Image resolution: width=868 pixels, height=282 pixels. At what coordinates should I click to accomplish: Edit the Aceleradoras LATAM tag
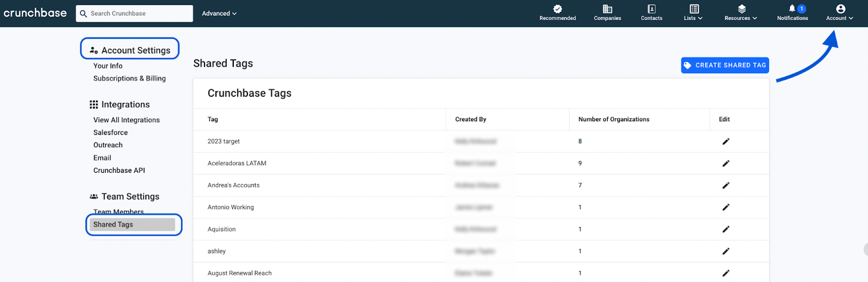[x=726, y=163]
